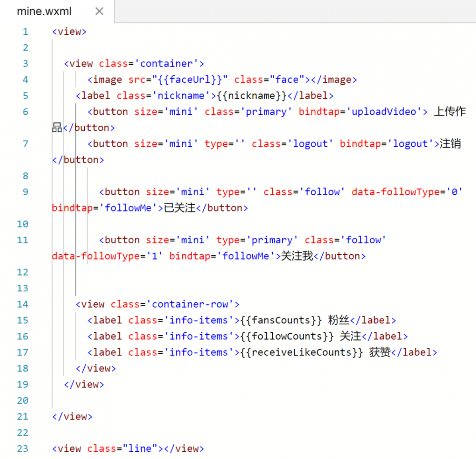Click data-followType='1' attribute text
Image resolution: width=476 pixels, height=459 pixels.
(x=107, y=256)
